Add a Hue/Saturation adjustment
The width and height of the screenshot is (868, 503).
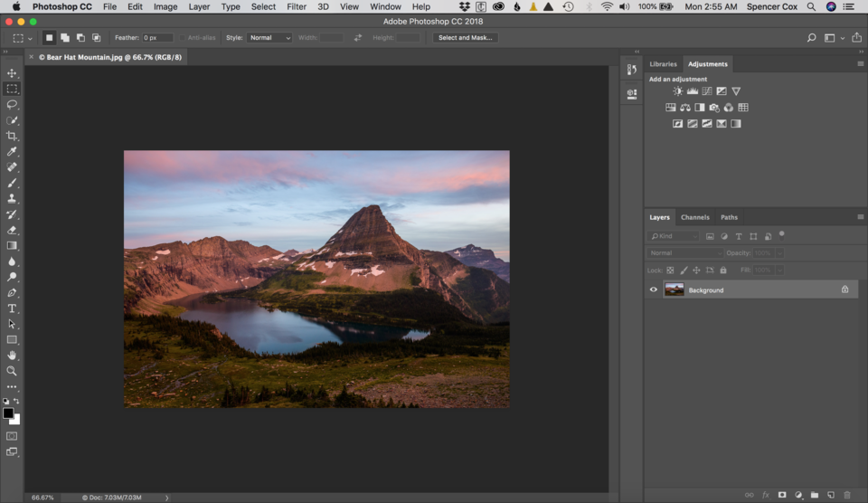pos(670,108)
